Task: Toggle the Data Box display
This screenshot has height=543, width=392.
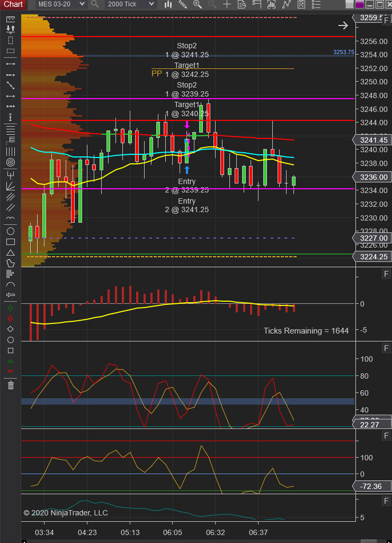Action: (242, 4)
